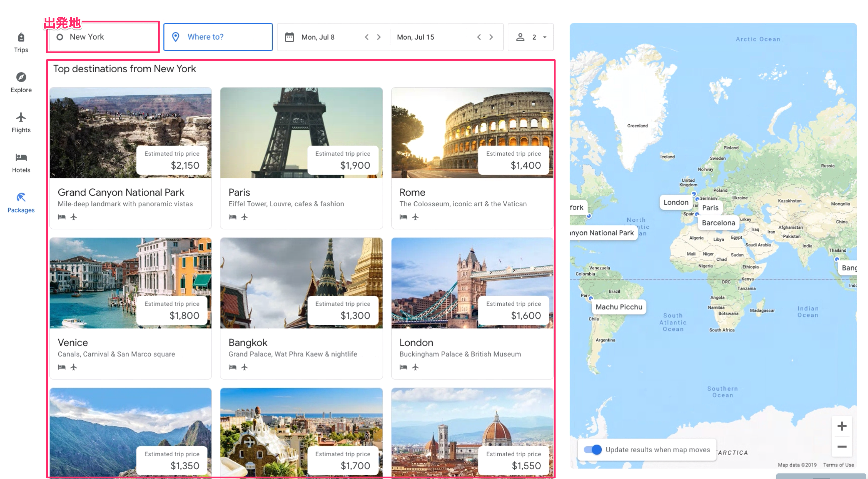This screenshot has height=479, width=868.
Task: Click the Machu Picchu map label
Action: (x=619, y=307)
